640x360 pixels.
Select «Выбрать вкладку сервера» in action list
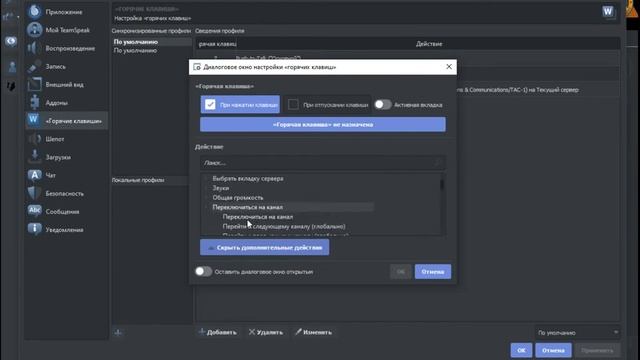tap(248, 178)
